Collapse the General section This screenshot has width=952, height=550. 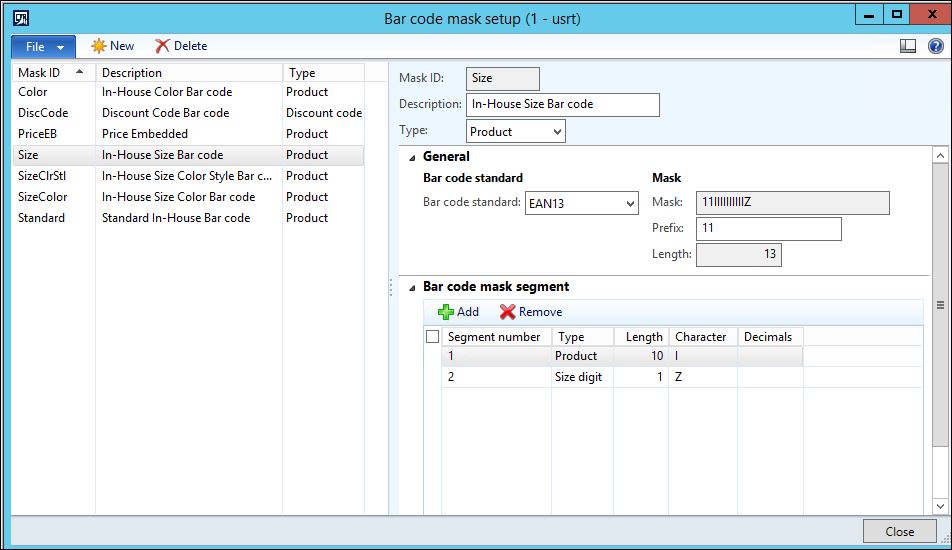point(412,158)
